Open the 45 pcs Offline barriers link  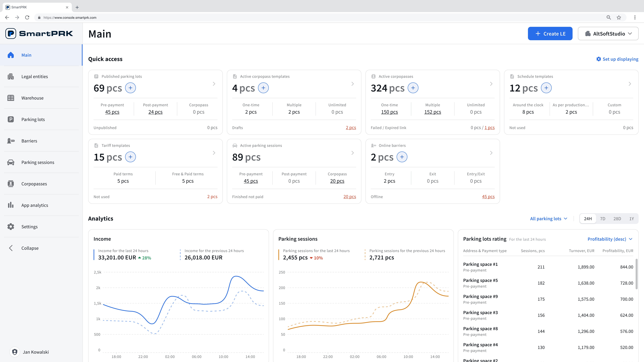[x=488, y=197]
